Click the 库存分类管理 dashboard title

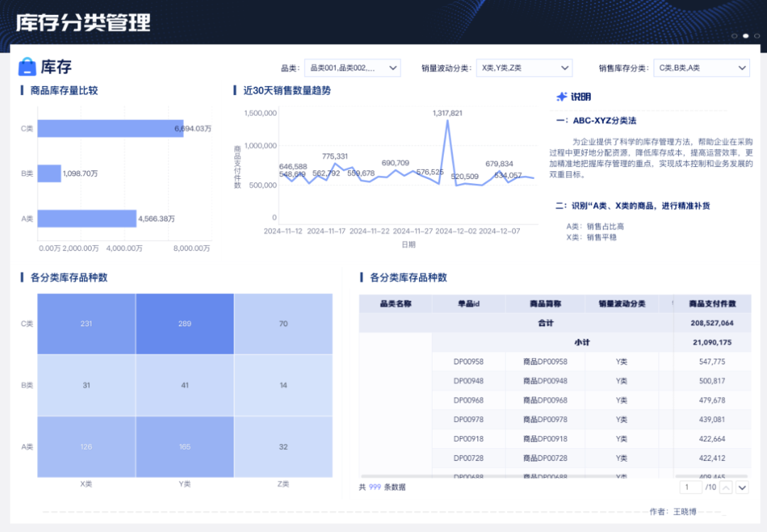(83, 23)
